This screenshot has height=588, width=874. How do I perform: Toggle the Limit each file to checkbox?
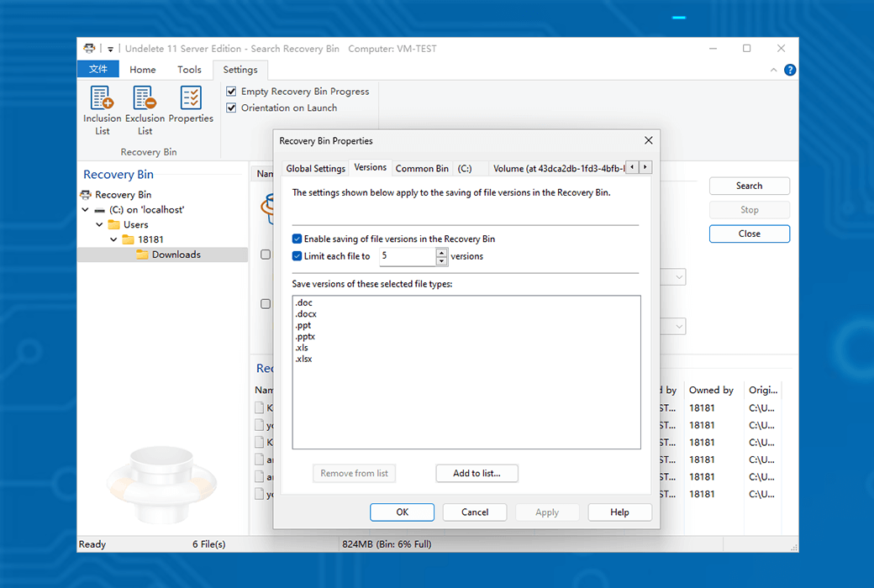(x=297, y=256)
